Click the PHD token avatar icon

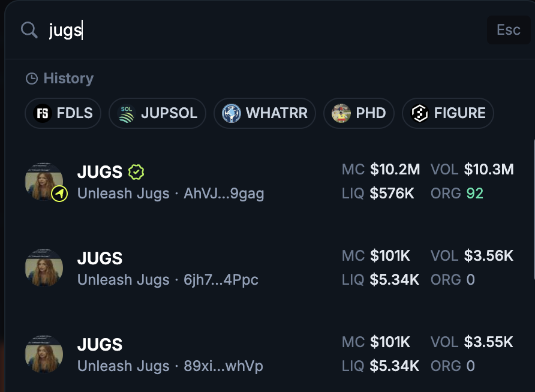click(341, 113)
